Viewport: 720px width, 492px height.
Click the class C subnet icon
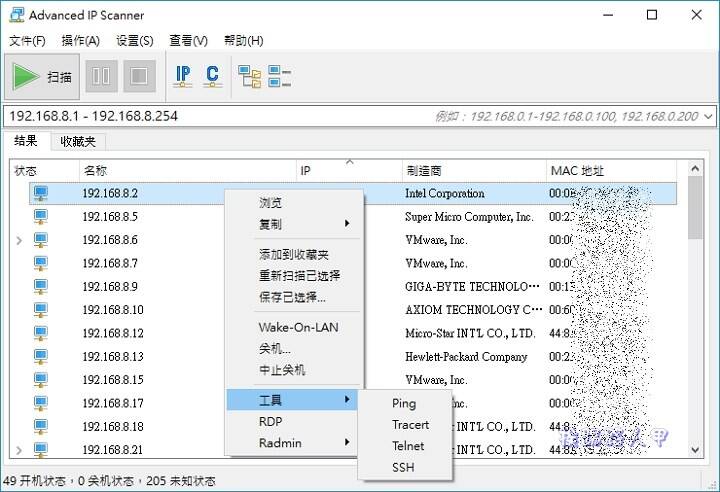coord(212,76)
